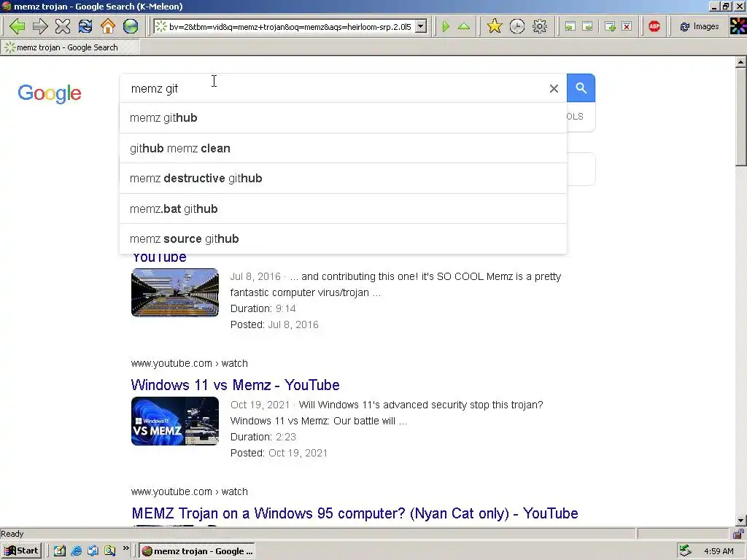Click the padlock security icon in status bar

click(738, 533)
